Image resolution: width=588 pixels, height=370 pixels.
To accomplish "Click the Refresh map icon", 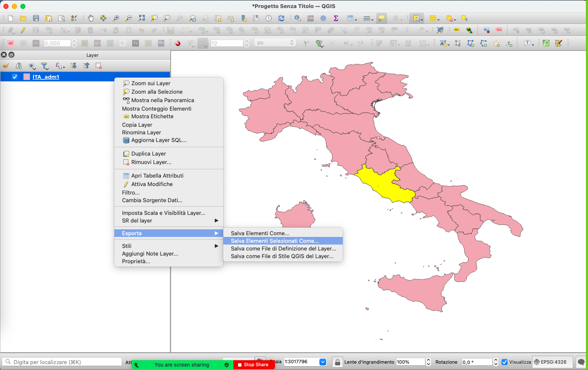I will pyautogui.click(x=281, y=18).
